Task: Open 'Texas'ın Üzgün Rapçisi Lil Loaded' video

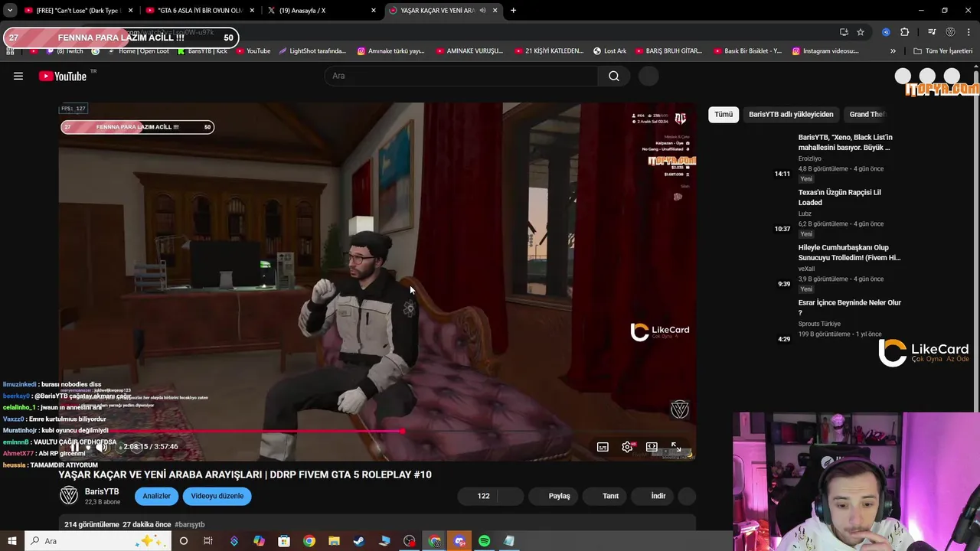Action: (840, 197)
